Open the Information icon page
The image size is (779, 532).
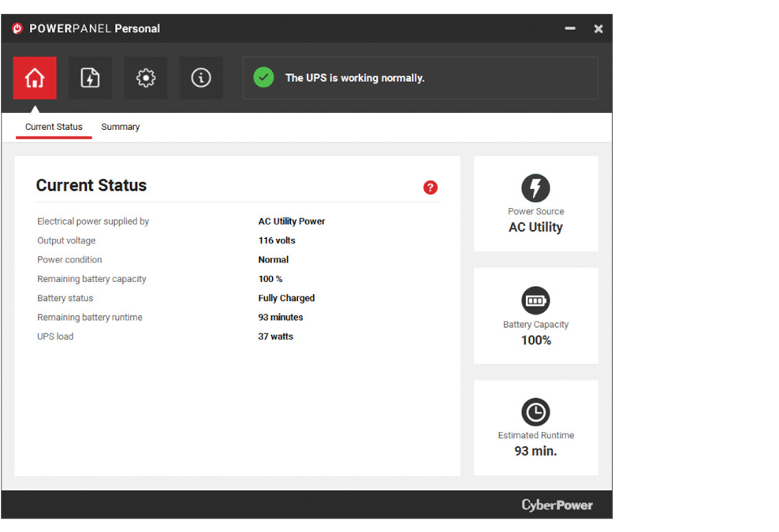click(201, 78)
